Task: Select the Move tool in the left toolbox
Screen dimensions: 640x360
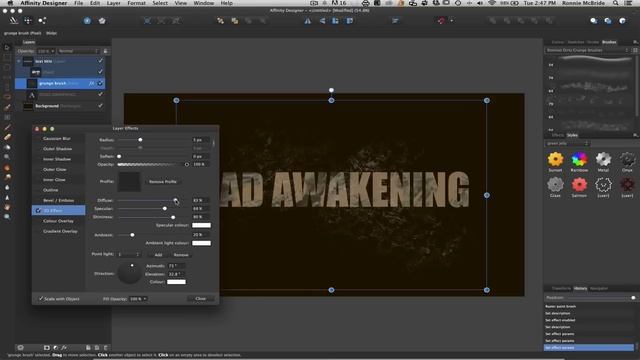Action: coord(7,47)
